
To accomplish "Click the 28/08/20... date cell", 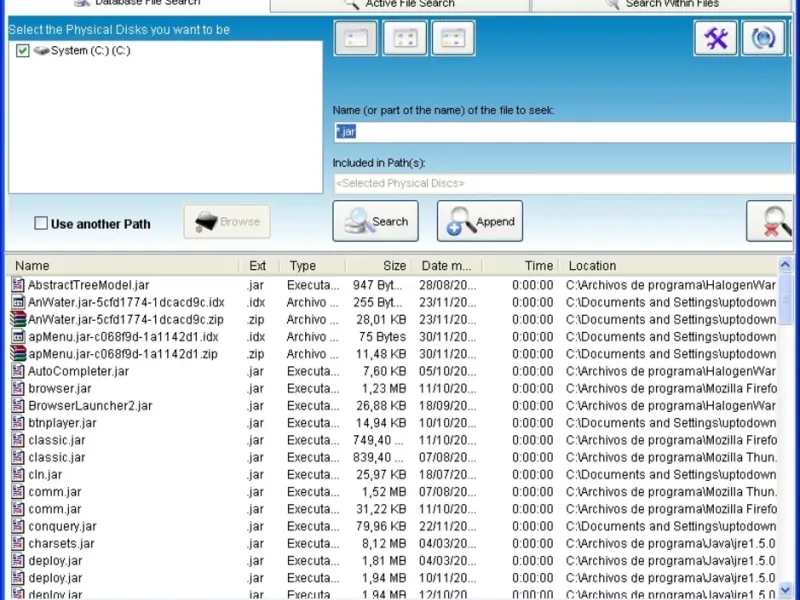I will (x=447, y=285).
